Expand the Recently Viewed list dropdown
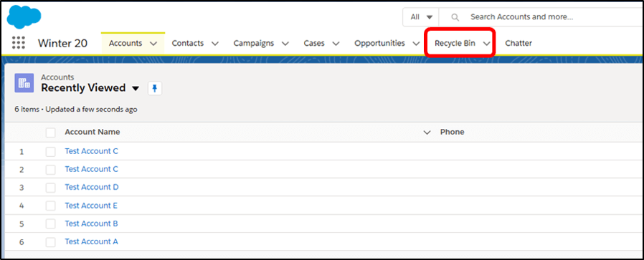This screenshot has width=644, height=260. pyautogui.click(x=136, y=89)
